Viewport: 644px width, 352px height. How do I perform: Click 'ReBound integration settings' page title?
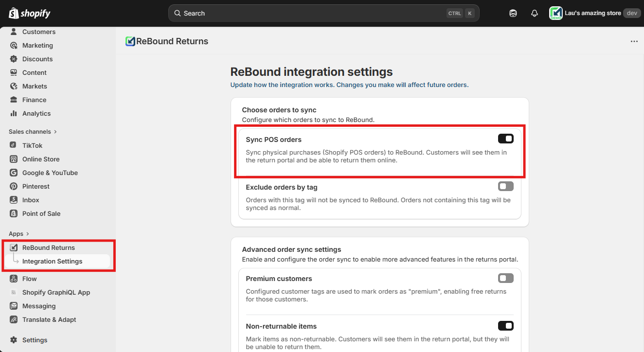pos(311,72)
